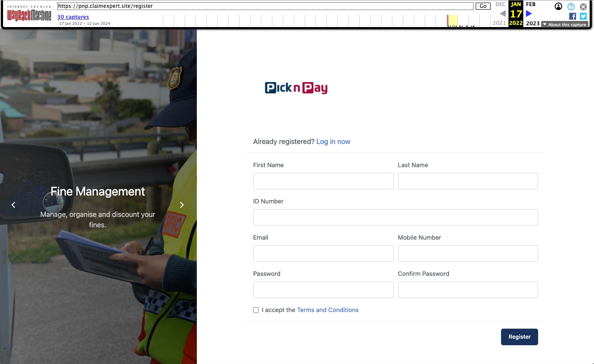
Task: Select the FEB 2023 capture month
Action: tap(531, 4)
